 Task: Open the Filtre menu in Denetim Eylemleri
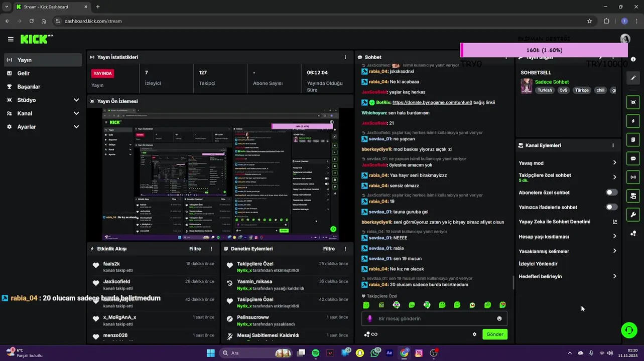click(329, 249)
